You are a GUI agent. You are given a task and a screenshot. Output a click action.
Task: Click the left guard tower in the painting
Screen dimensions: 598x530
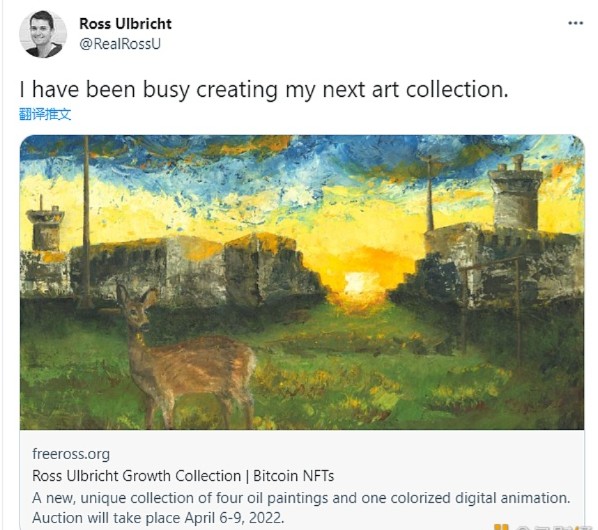[x=45, y=225]
